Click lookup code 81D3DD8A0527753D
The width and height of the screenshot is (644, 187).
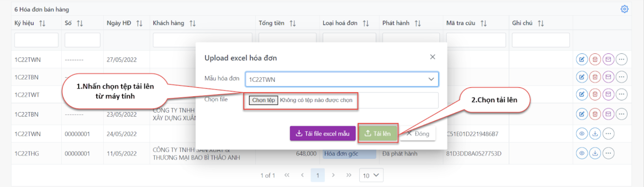point(474,154)
